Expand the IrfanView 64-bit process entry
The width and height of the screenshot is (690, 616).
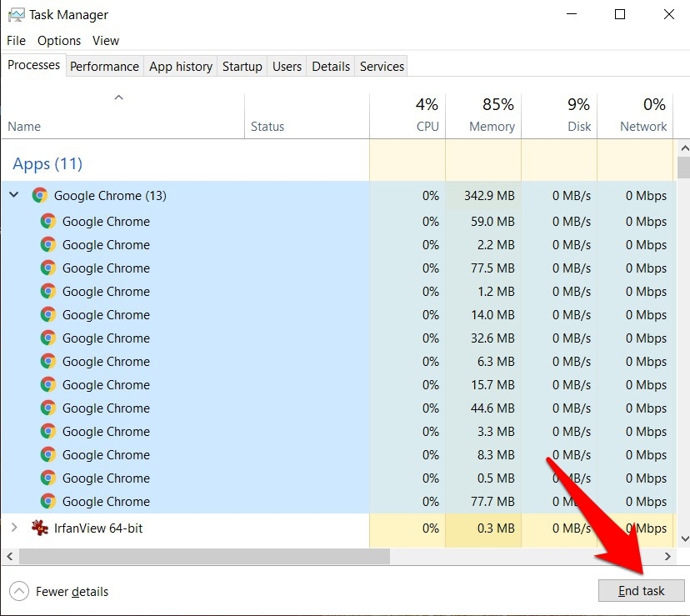pyautogui.click(x=13, y=528)
